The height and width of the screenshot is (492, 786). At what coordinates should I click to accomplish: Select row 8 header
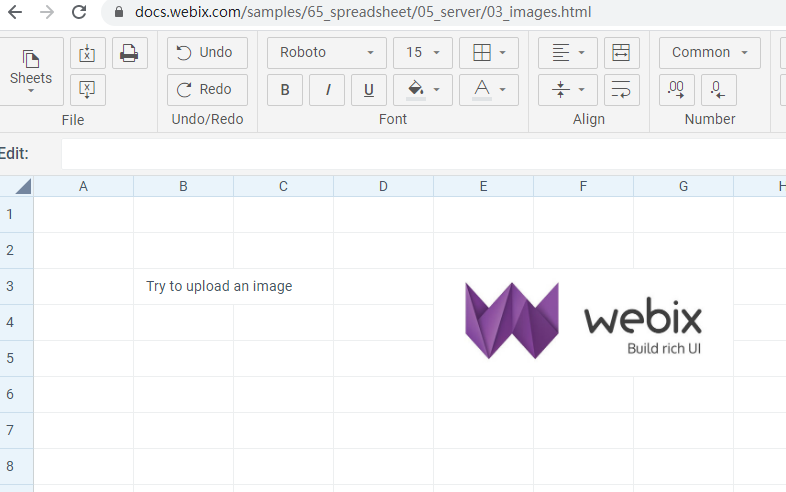click(x=17, y=466)
